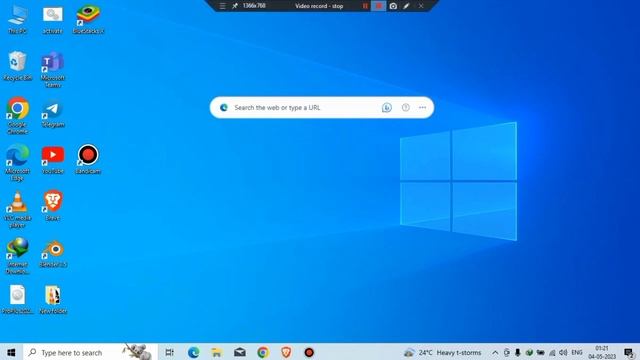The width and height of the screenshot is (640, 360).
Task: Select the Recycle Bin icon
Action: [x=18, y=66]
